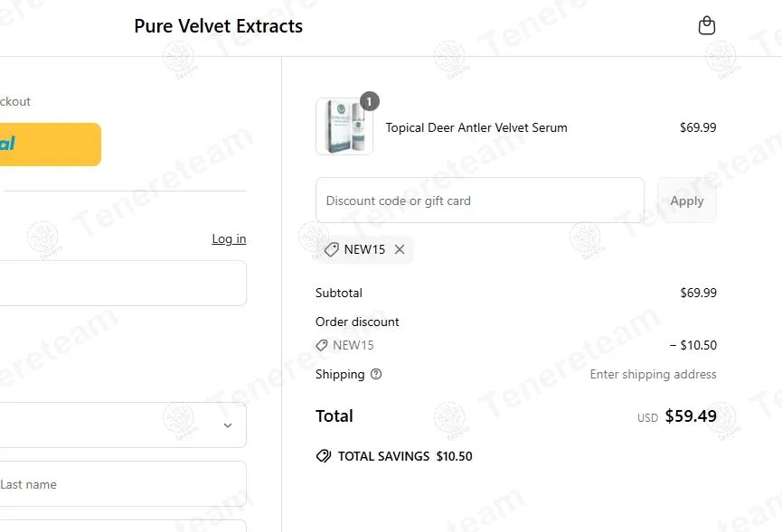Open the Shipping help question icon
The height and width of the screenshot is (532, 782).
[376, 374]
